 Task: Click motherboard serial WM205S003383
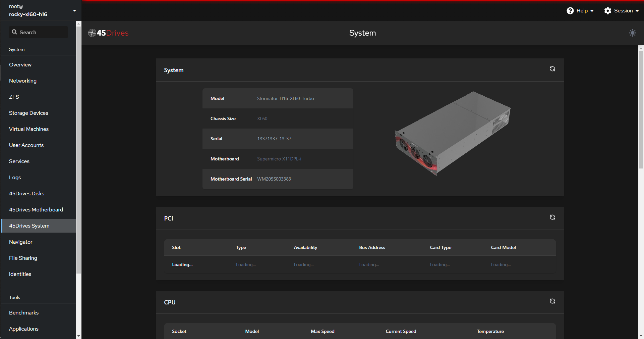click(x=274, y=179)
